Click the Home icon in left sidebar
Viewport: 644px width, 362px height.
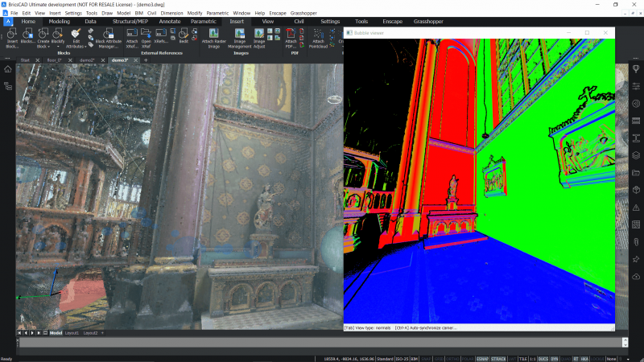8,69
